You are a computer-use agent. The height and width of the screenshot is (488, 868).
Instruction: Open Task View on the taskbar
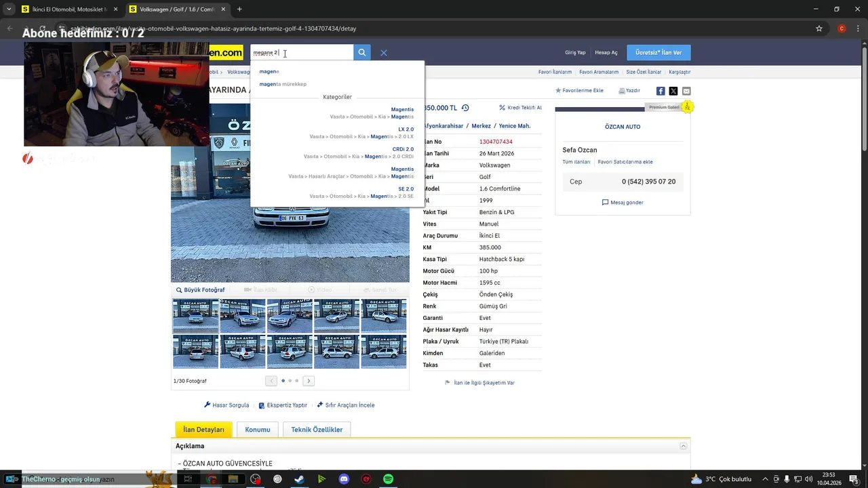[188, 479]
